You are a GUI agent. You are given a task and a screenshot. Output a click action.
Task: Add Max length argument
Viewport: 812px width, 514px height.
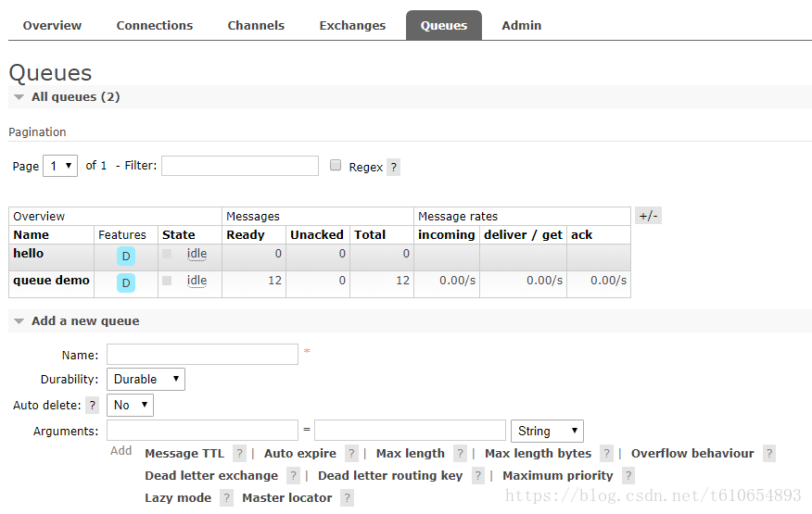click(x=410, y=454)
